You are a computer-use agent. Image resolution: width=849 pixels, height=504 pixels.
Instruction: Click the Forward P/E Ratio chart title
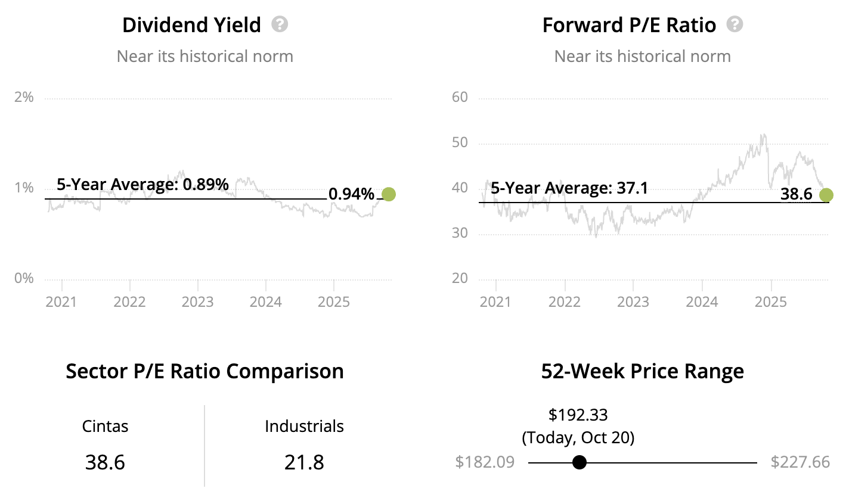[629, 25]
